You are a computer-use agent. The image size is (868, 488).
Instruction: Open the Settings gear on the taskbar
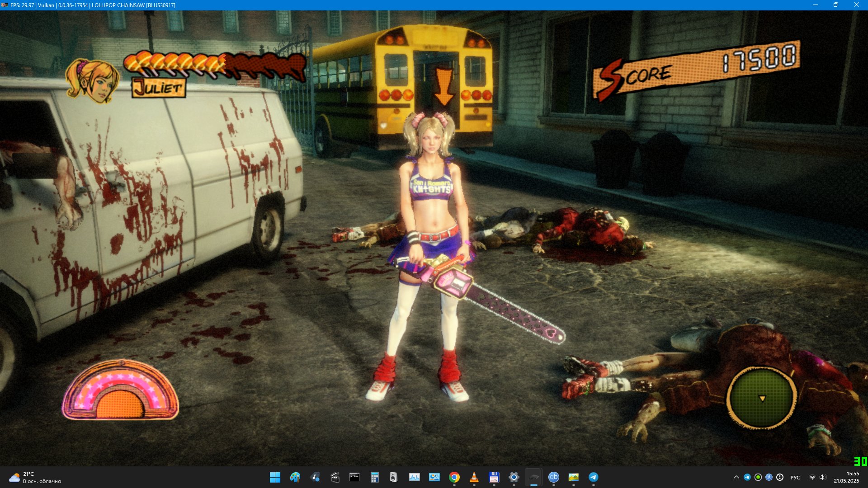pyautogui.click(x=514, y=477)
